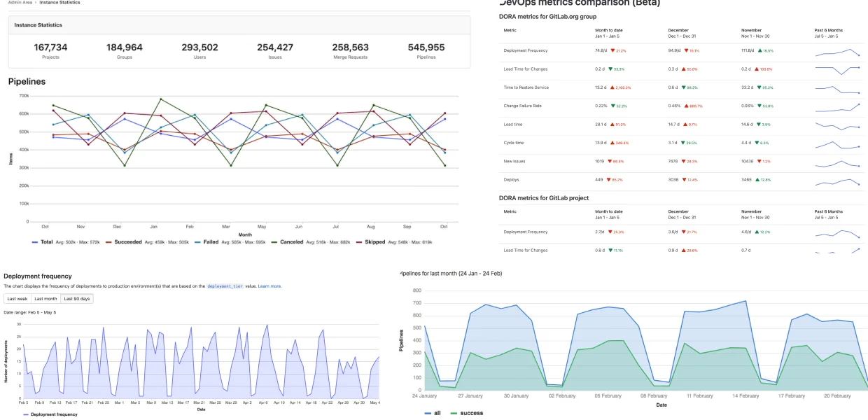
Task: Open the Learn more link
Action: point(269,286)
